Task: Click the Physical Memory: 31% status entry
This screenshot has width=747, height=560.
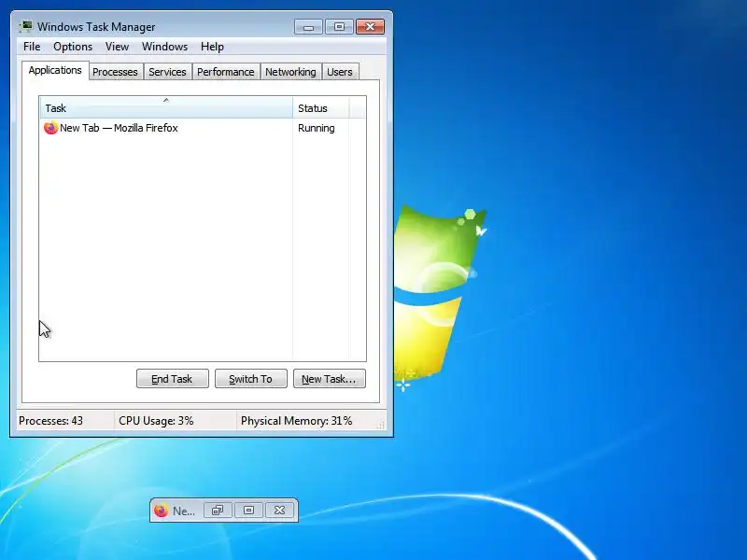Action: pyautogui.click(x=296, y=421)
